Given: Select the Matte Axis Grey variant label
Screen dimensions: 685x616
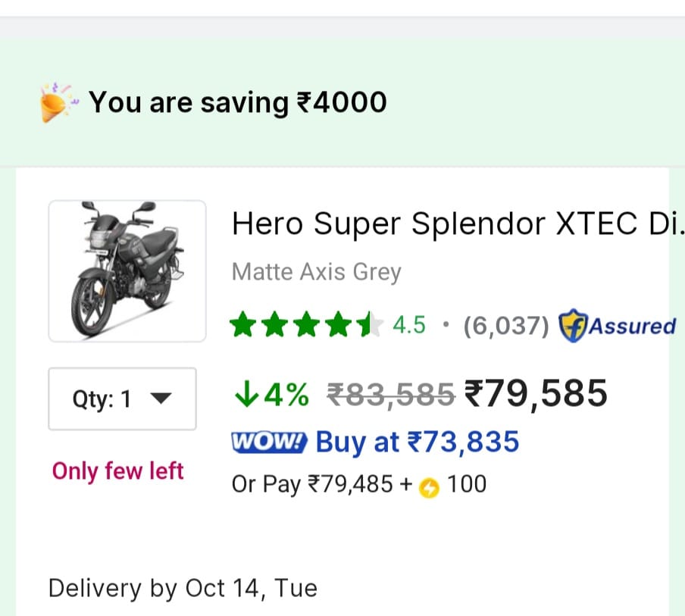Looking at the screenshot, I should [316, 271].
